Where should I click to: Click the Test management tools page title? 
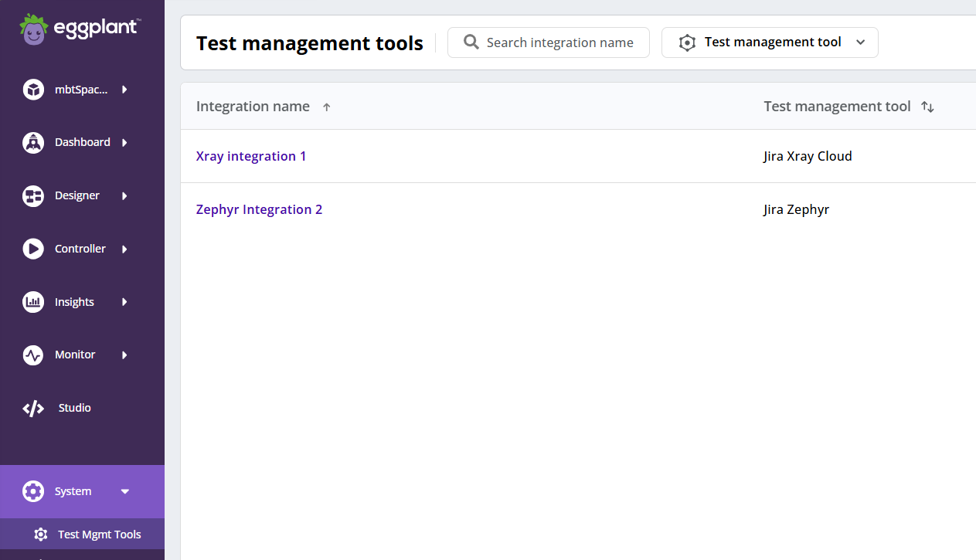pos(310,43)
